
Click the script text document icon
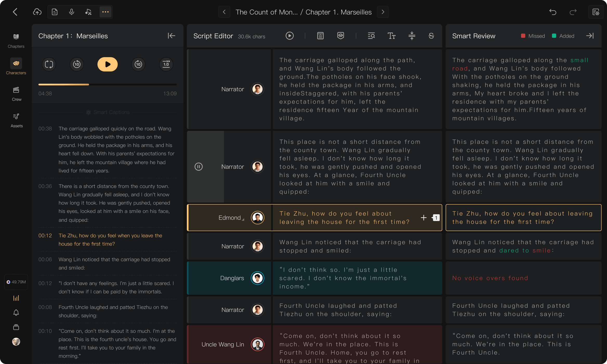tap(320, 36)
